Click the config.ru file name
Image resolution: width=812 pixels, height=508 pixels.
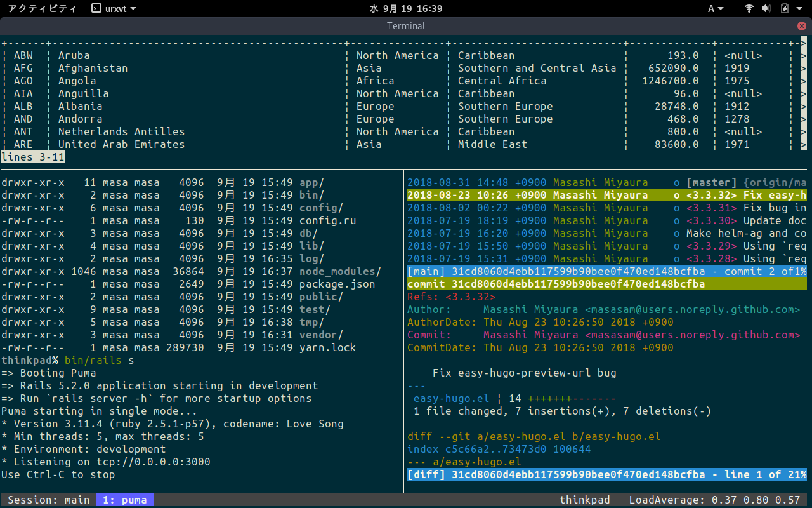[328, 220]
